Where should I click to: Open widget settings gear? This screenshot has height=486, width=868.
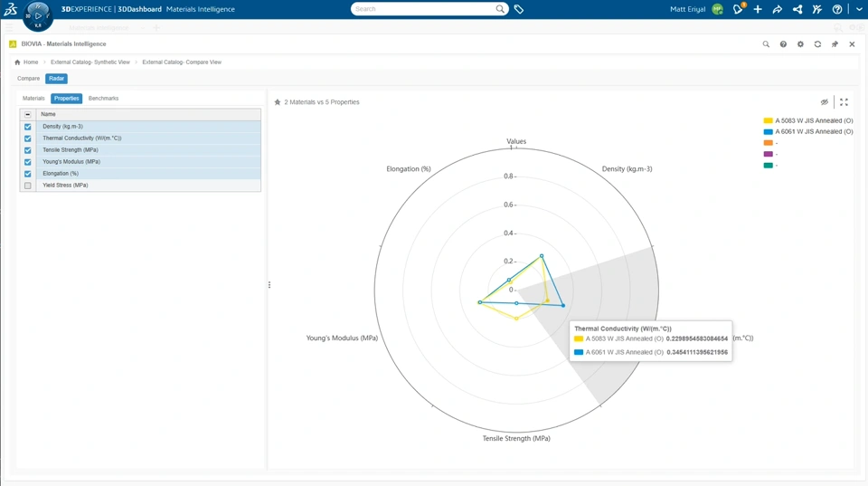pos(800,43)
